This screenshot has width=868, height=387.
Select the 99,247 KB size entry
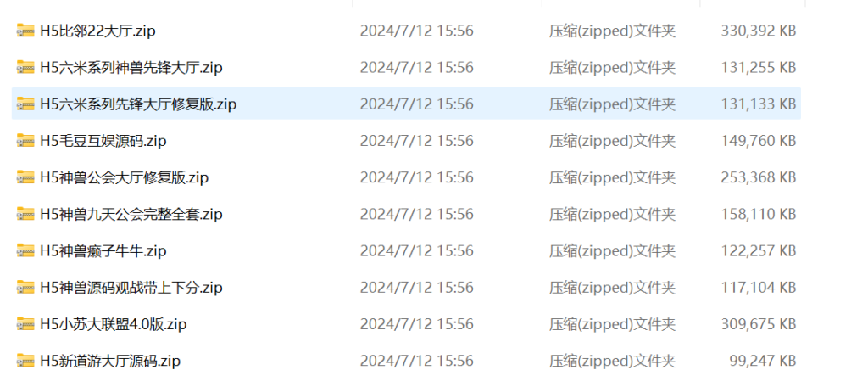(763, 361)
